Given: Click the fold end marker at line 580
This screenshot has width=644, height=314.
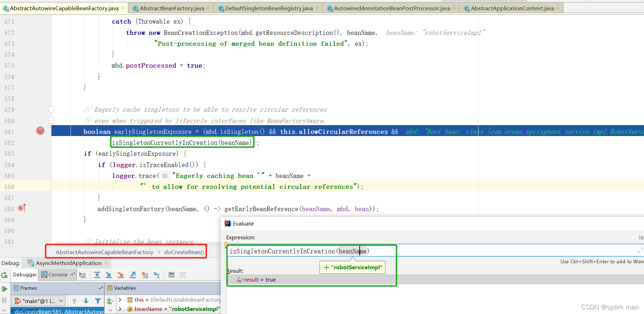Looking at the screenshot, I should (x=51, y=121).
